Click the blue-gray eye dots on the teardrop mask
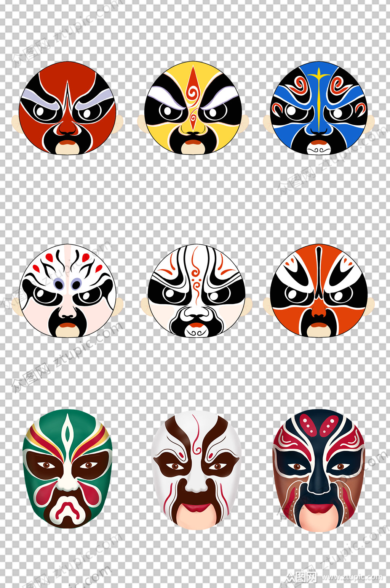The height and width of the screenshot is (588, 390). [x=67, y=284]
